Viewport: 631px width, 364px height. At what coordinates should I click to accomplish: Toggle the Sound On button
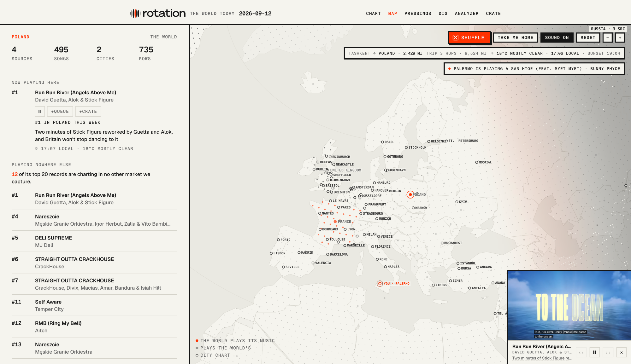click(557, 38)
